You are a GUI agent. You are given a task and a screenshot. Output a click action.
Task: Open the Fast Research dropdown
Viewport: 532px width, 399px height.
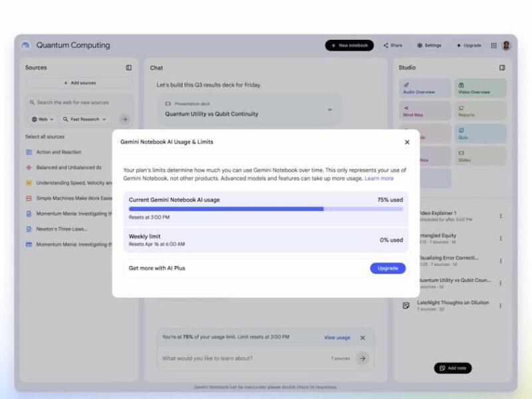[x=84, y=119]
